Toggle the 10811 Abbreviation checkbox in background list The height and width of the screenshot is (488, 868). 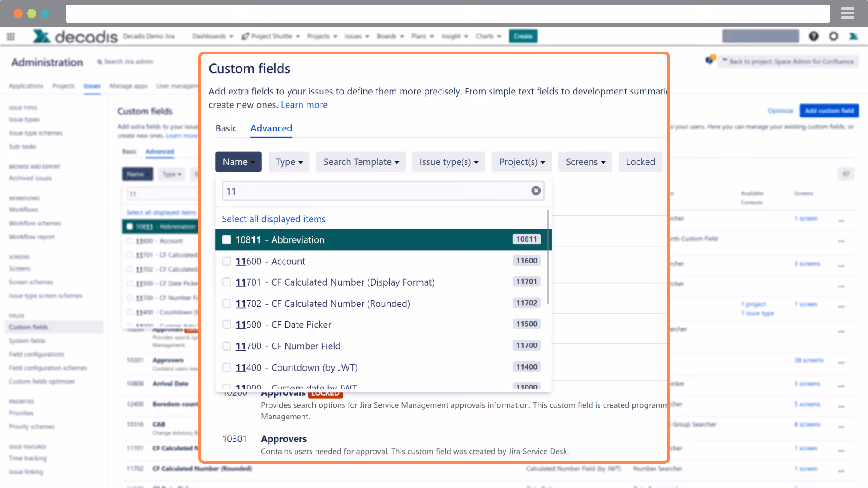130,226
